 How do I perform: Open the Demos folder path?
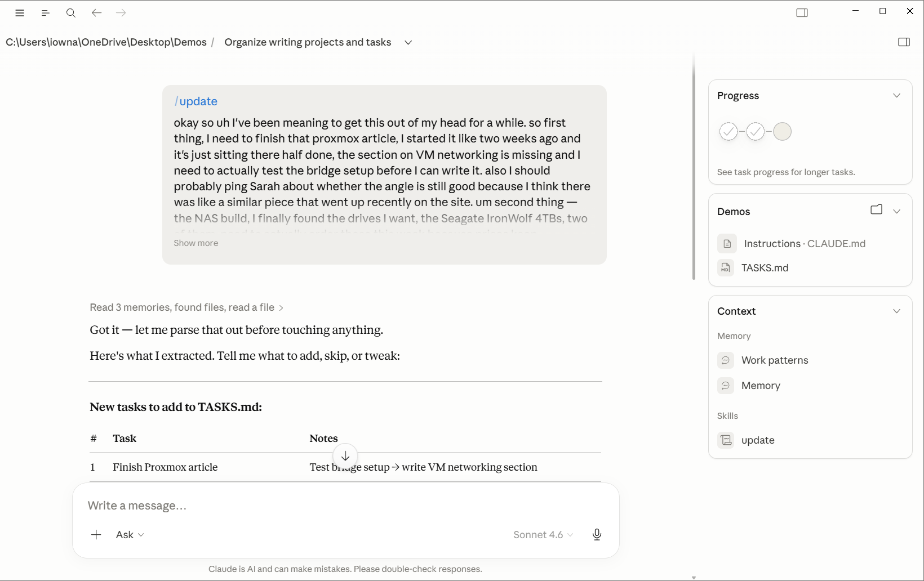(x=106, y=42)
